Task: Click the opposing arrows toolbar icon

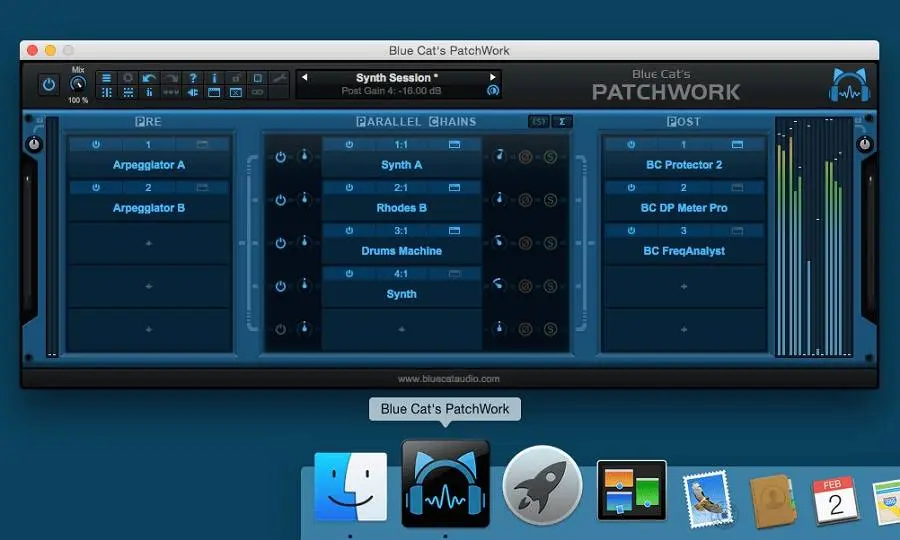Action: 193,92
